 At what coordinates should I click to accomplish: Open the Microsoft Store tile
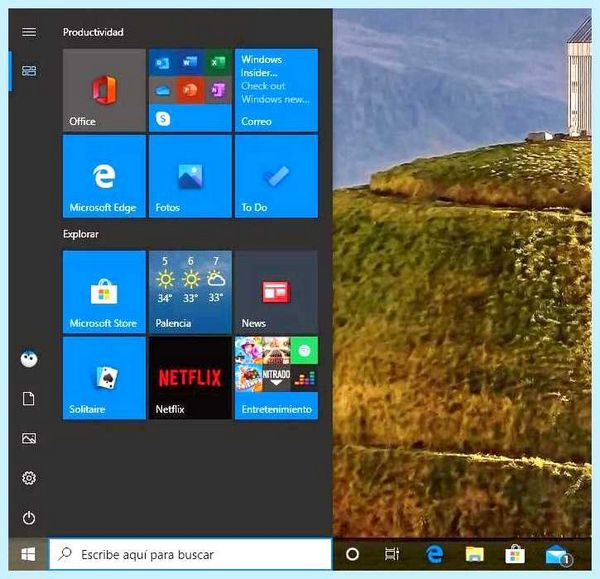pyautogui.click(x=104, y=292)
